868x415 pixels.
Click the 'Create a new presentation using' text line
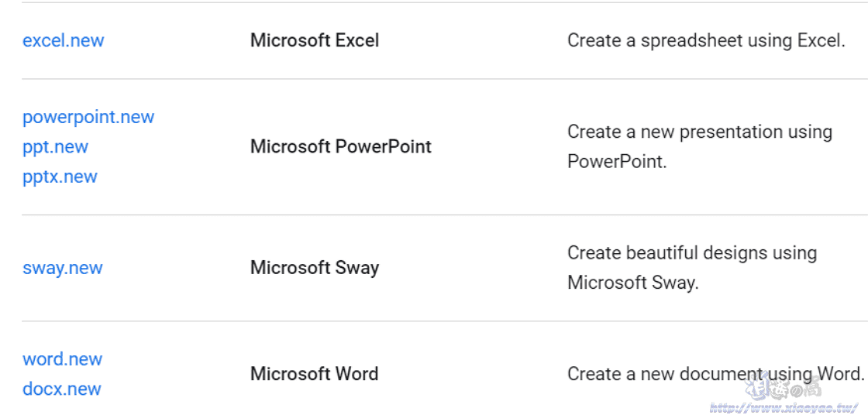(x=700, y=132)
